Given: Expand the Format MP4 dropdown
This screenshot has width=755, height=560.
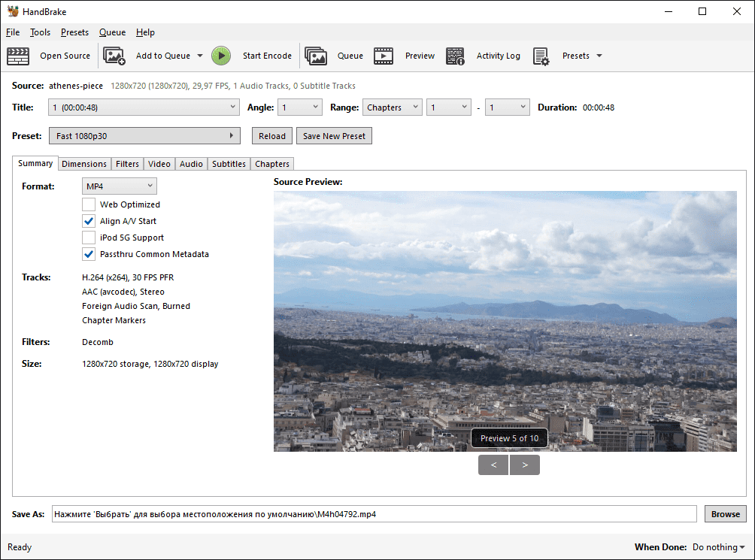Looking at the screenshot, I should pyautogui.click(x=120, y=186).
